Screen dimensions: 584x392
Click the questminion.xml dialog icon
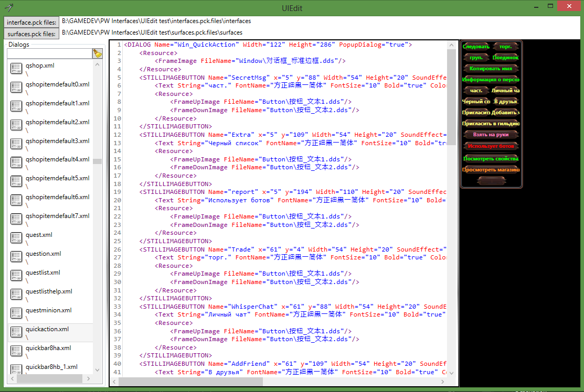pos(16,313)
